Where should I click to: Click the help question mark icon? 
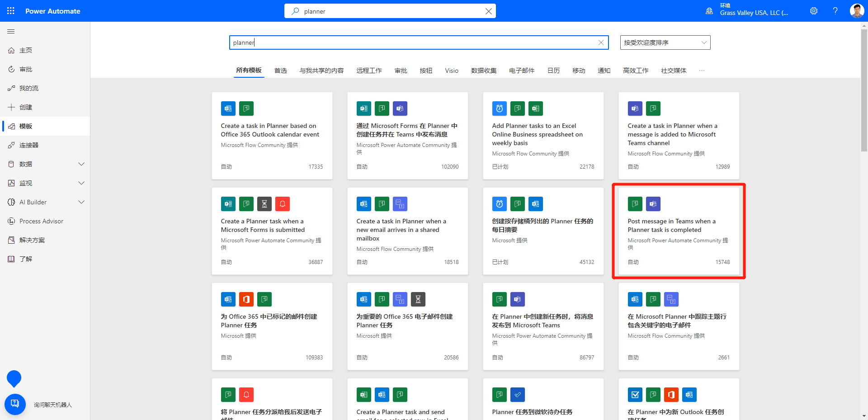pyautogui.click(x=835, y=11)
